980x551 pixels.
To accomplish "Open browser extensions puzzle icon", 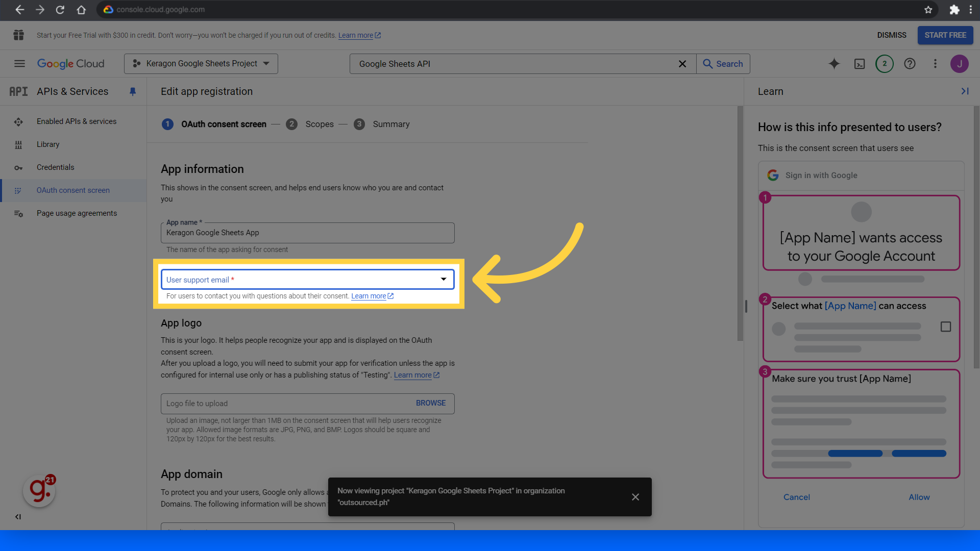I will pos(954,10).
